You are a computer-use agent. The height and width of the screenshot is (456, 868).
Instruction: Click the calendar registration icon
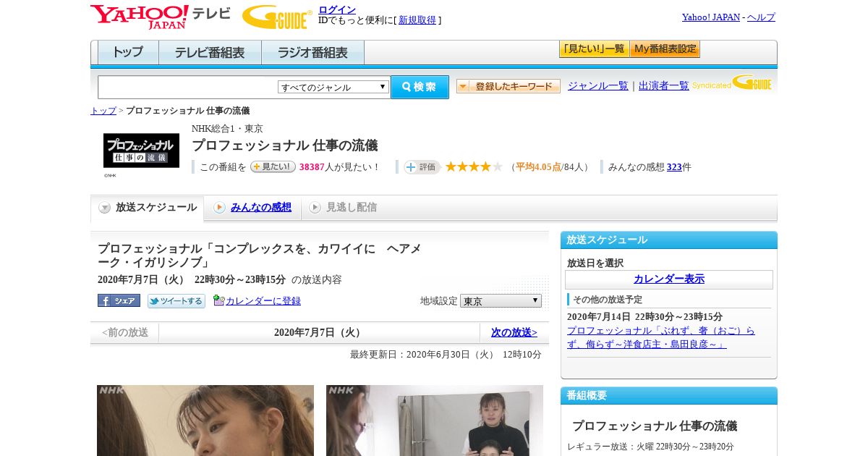tap(219, 300)
